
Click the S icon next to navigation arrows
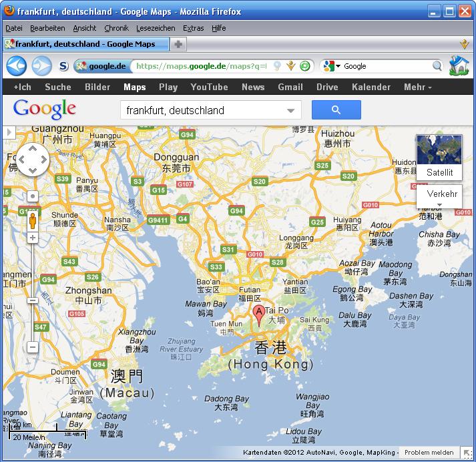click(63, 66)
